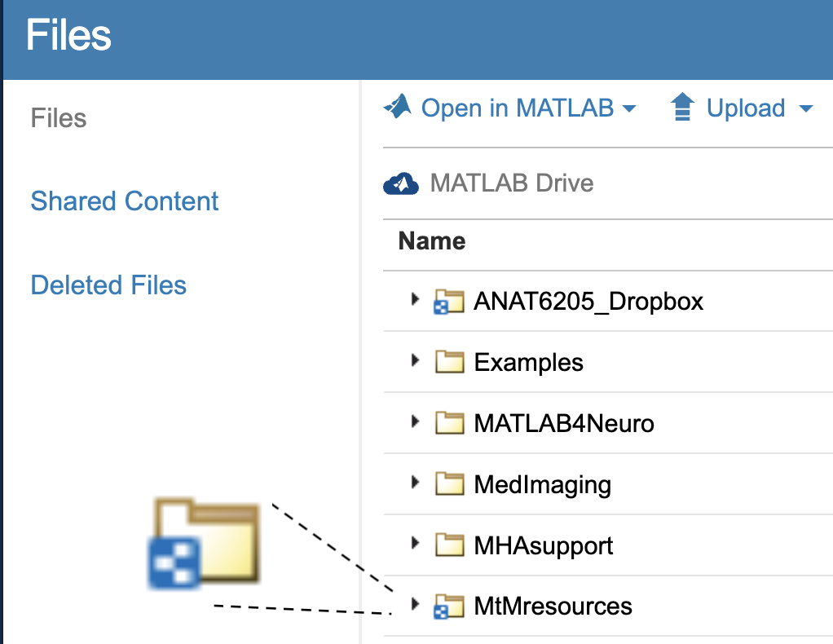Open Deleted Files
Screen dimensions: 833x644
point(108,285)
